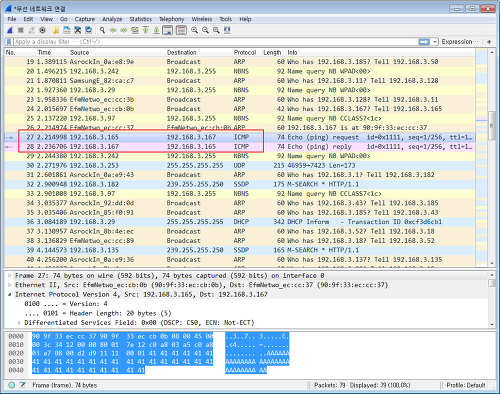
Task: Zoom in the packet text
Action: point(194,30)
